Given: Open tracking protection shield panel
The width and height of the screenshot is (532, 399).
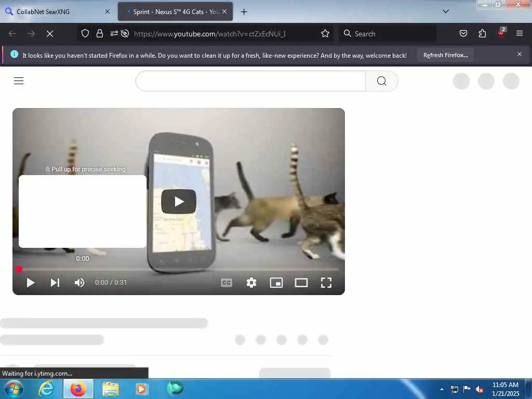Looking at the screenshot, I should (x=85, y=33).
